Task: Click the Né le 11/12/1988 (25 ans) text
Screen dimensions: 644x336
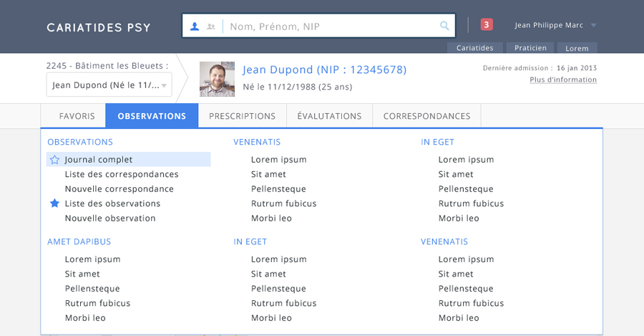Action: tap(298, 87)
